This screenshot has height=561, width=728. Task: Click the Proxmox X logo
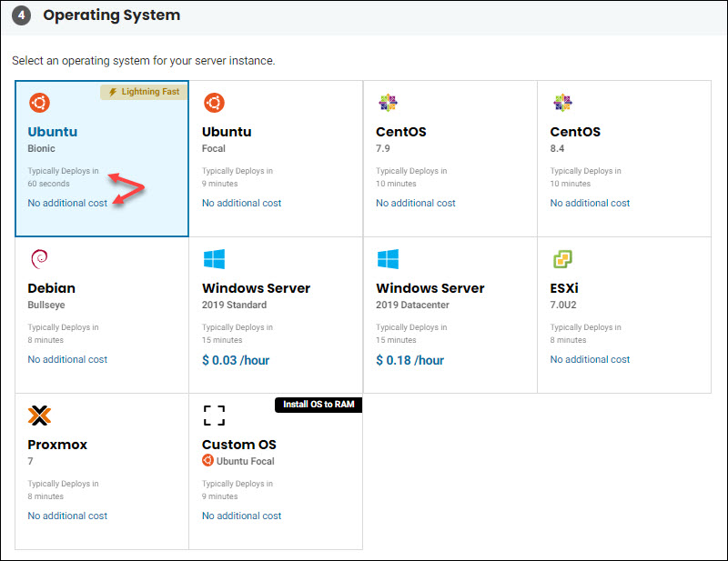click(39, 416)
